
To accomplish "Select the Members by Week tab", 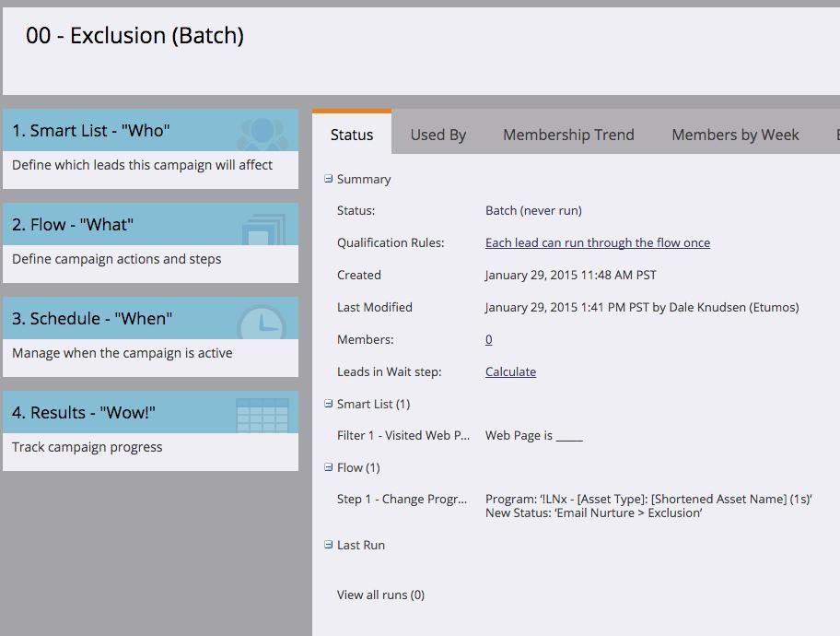I will (735, 135).
